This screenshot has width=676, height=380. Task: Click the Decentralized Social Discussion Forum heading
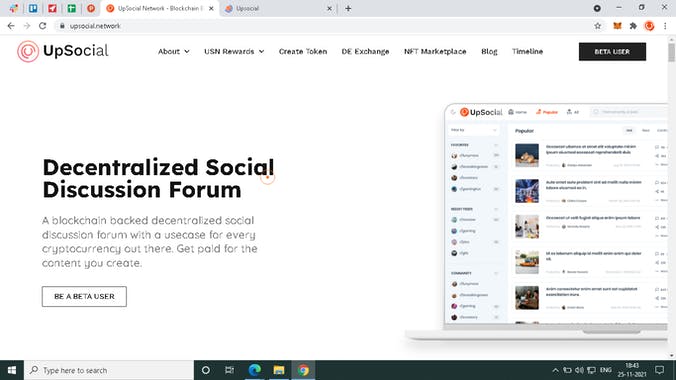point(158,179)
